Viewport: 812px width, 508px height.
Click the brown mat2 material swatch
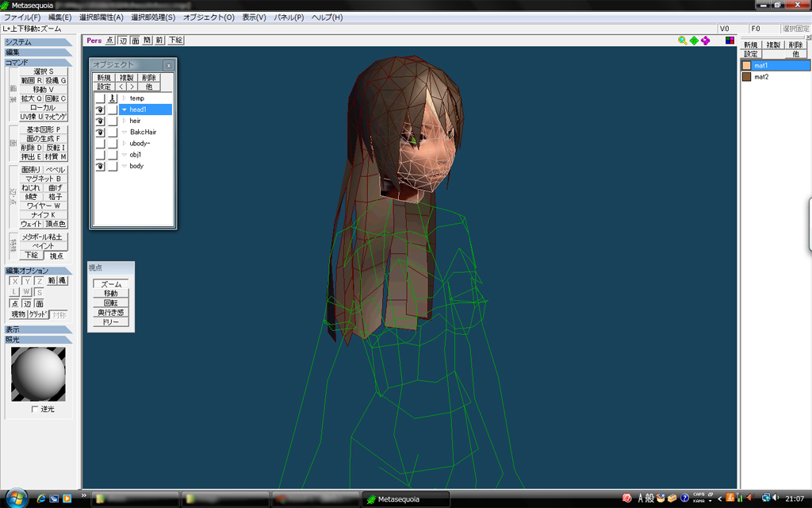[x=746, y=77]
